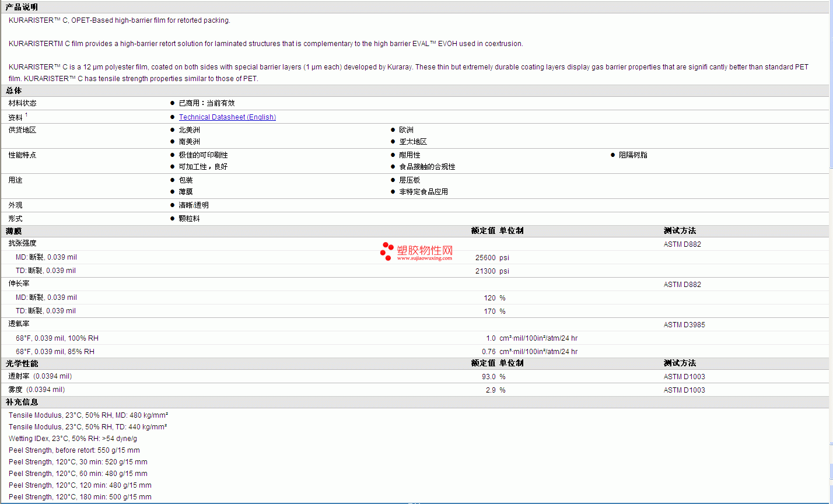The height and width of the screenshot is (504, 833).
Task: Select the 总体 section header
Action: coord(13,90)
